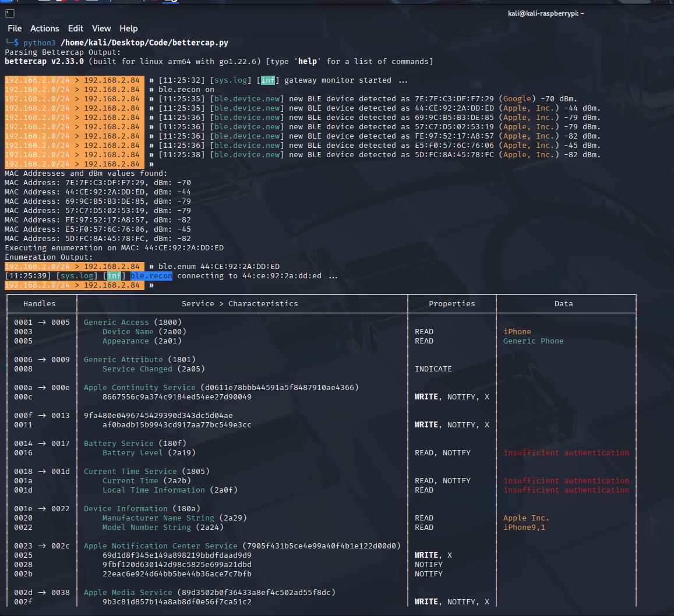Click 'Current Time (2a2b)' characteristic
The height and width of the screenshot is (616, 674).
[147, 481]
